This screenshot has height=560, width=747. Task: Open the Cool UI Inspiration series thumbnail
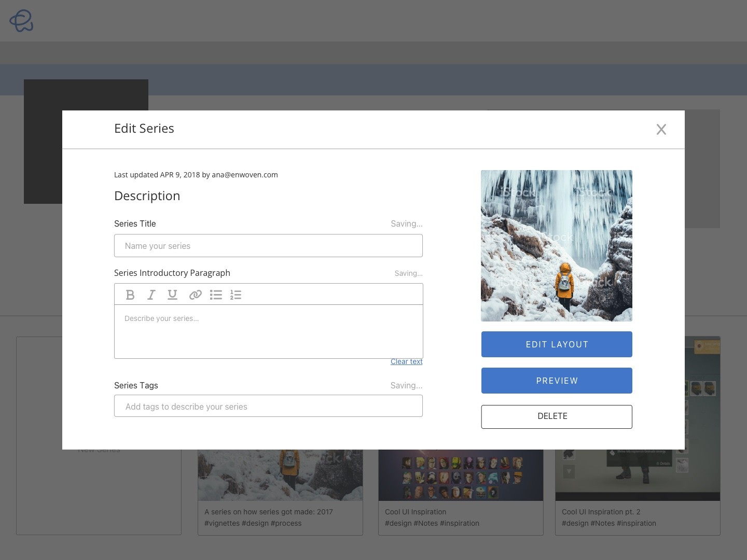pyautogui.click(x=461, y=475)
